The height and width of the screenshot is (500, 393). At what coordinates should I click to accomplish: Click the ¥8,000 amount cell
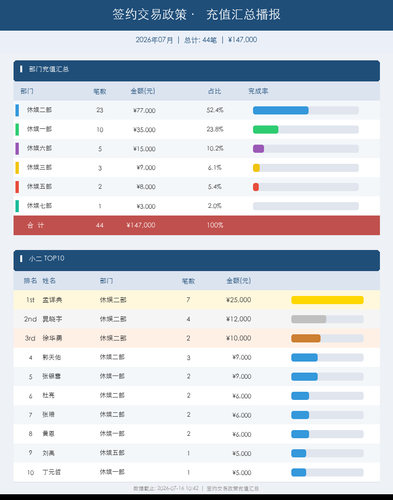(146, 187)
